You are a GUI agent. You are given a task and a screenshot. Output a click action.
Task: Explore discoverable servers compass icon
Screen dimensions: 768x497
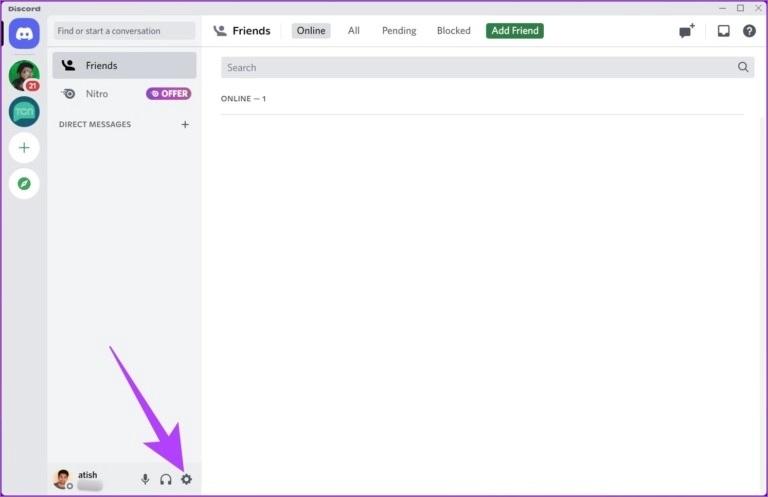[24, 184]
